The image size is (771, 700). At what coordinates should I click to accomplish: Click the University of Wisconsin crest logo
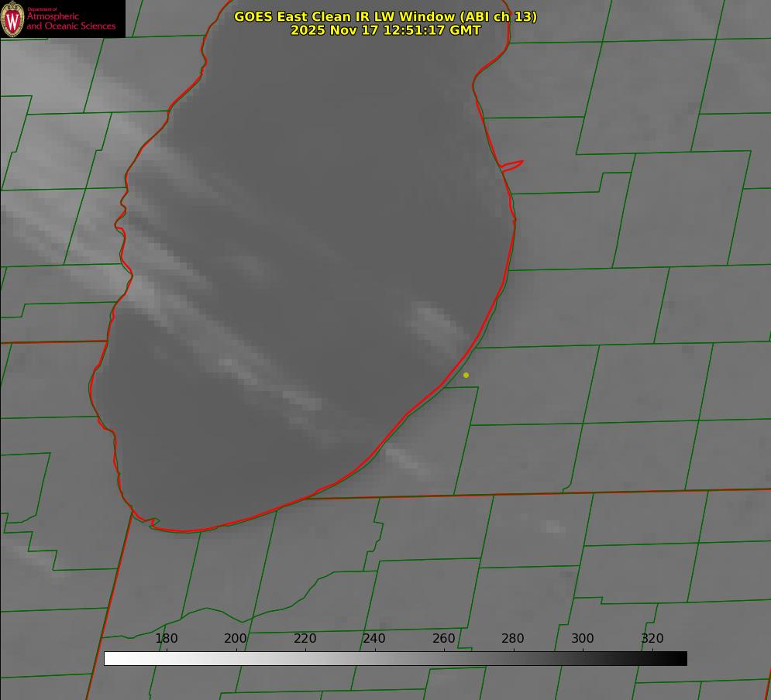(x=12, y=19)
